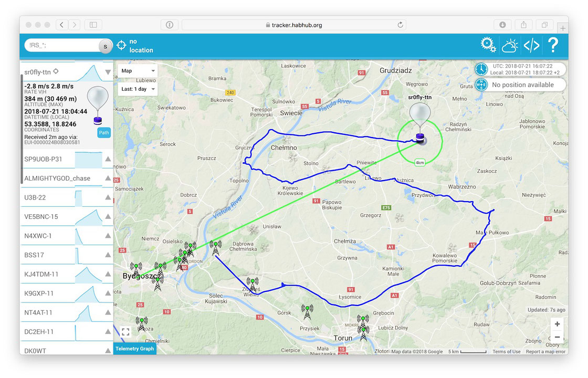Select the K9GXP-11 vehicle row
Image resolution: width=588 pixels, height=378 pixels.
point(67,293)
